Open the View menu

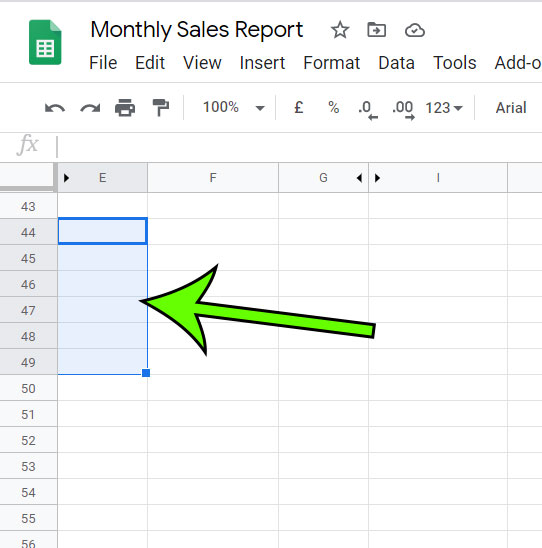click(x=202, y=63)
